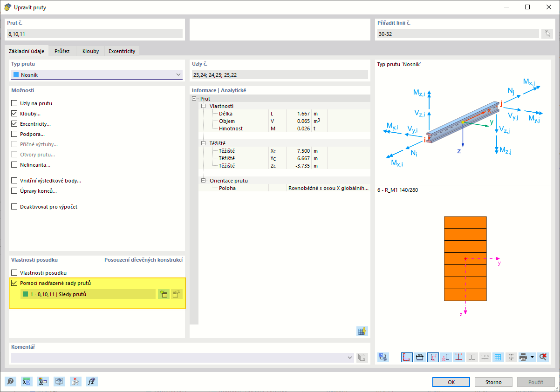The width and height of the screenshot is (560, 392).
Task: Toggle the blue grid display icon
Action: [498, 357]
